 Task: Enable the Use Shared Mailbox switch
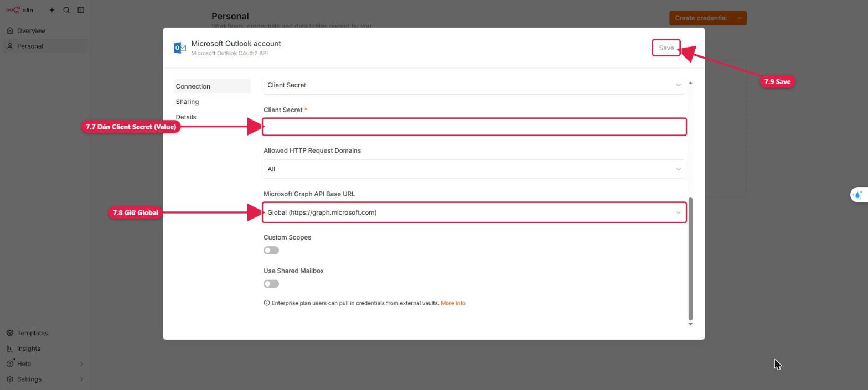click(x=271, y=284)
